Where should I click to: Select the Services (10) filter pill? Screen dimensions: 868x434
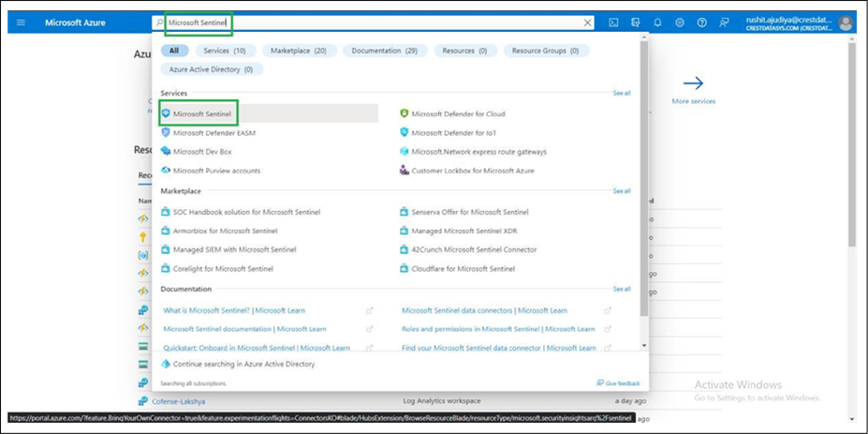coord(225,51)
